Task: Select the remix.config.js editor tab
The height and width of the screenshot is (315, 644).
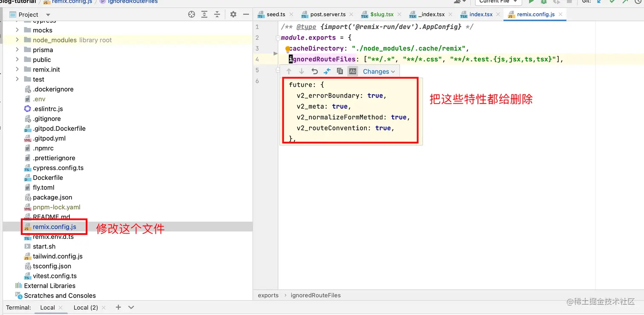Action: tap(536, 14)
